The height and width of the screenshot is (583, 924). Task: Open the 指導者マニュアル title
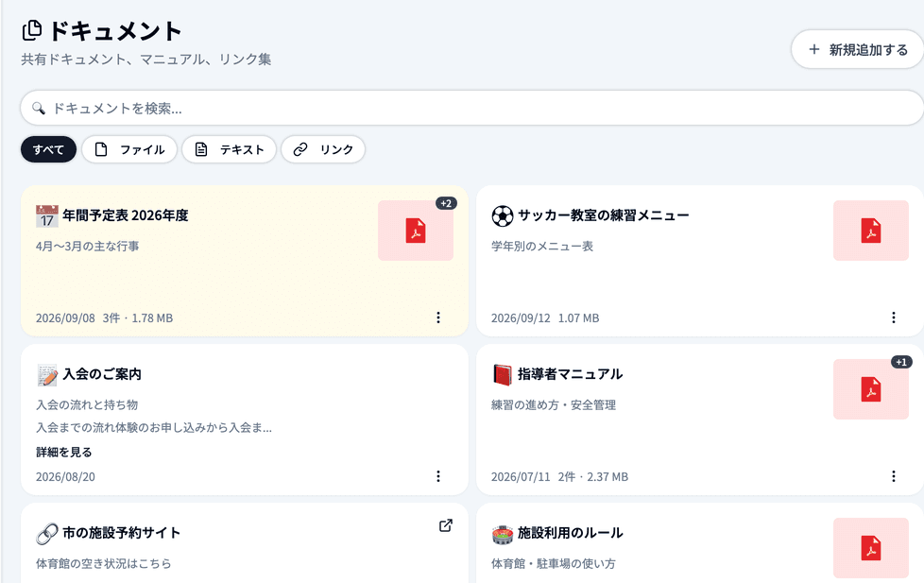tap(570, 374)
